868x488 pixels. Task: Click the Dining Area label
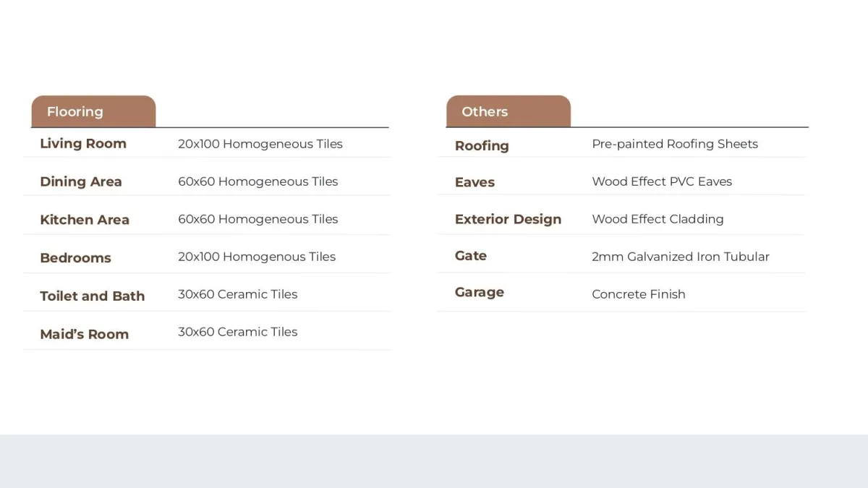[81, 181]
